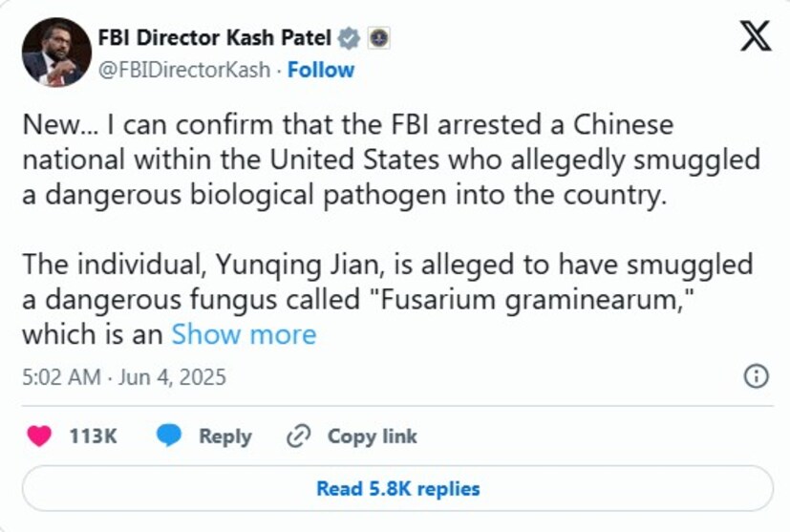The height and width of the screenshot is (532, 790).
Task: Click the 113K likes count
Action: [93, 436]
